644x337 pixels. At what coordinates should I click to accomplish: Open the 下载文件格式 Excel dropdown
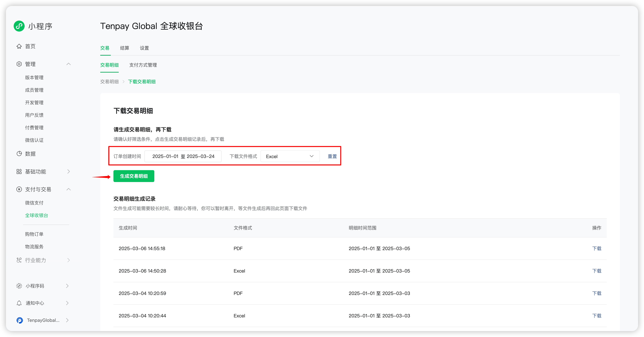pyautogui.click(x=290, y=156)
